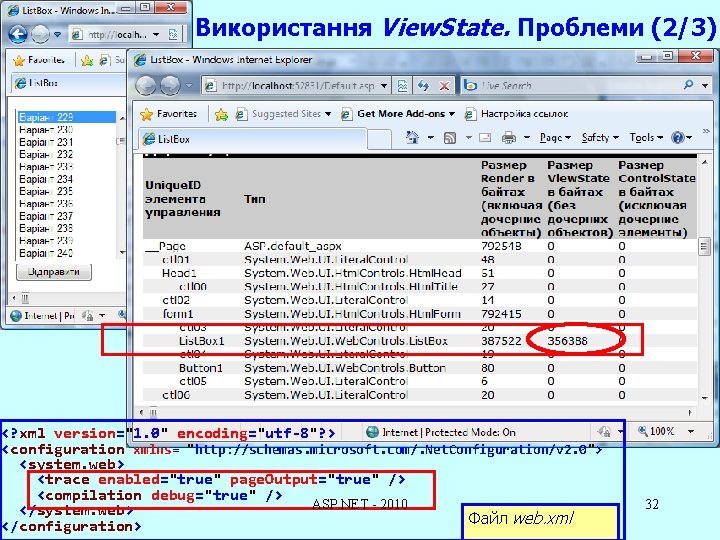The image size is (720, 540).
Task: Select ListBox tab in rear window
Action: click(x=69, y=83)
